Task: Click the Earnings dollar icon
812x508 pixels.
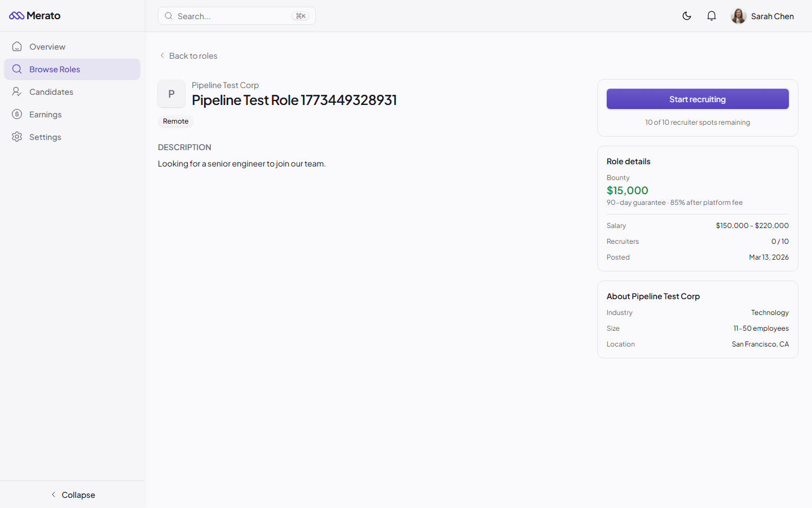Action: pos(17,114)
